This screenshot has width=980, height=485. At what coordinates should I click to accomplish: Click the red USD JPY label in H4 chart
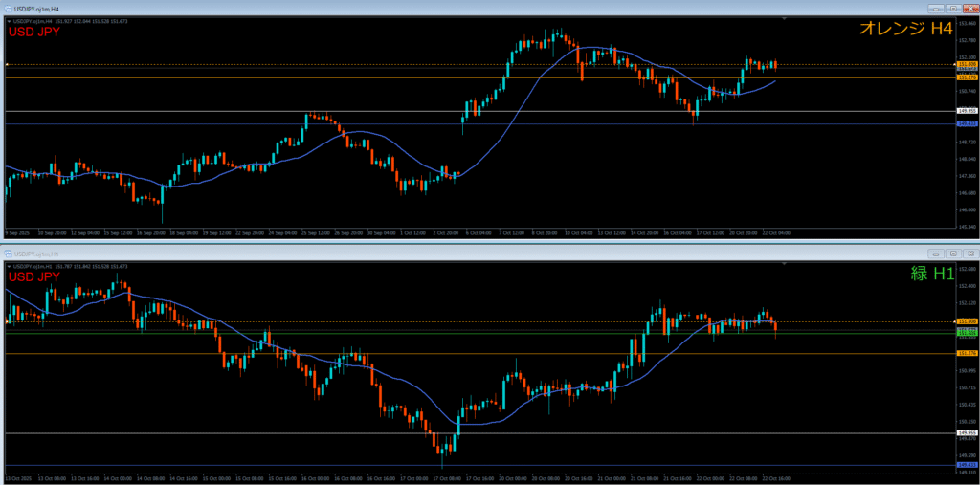[x=33, y=32]
